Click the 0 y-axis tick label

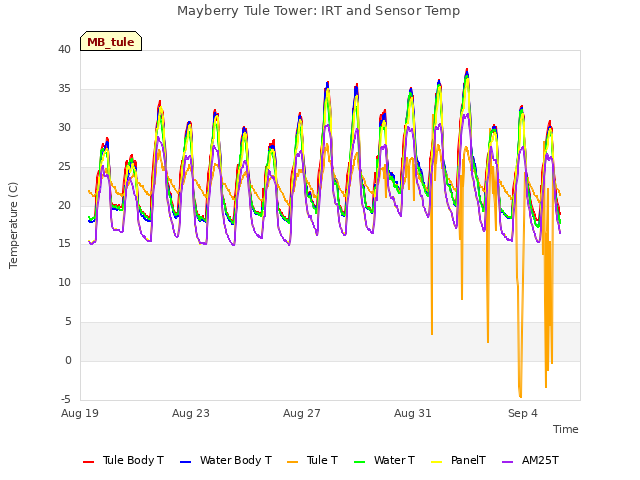[x=68, y=361]
